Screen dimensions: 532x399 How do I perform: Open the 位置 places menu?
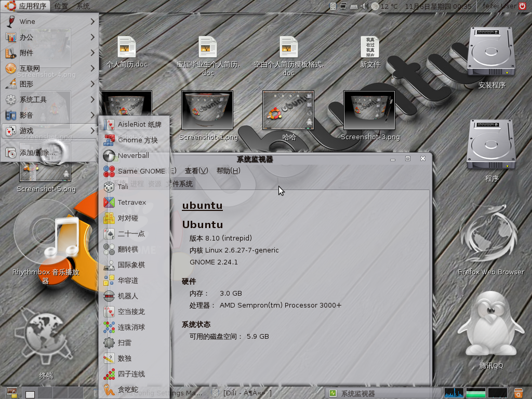[x=61, y=6]
